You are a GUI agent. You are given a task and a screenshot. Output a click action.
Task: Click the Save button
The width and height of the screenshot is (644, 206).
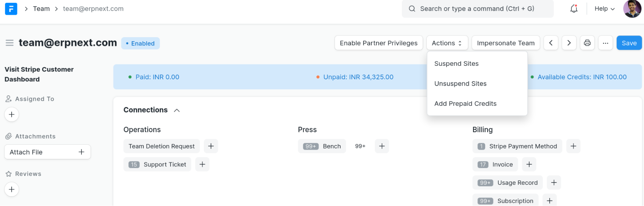point(629,43)
